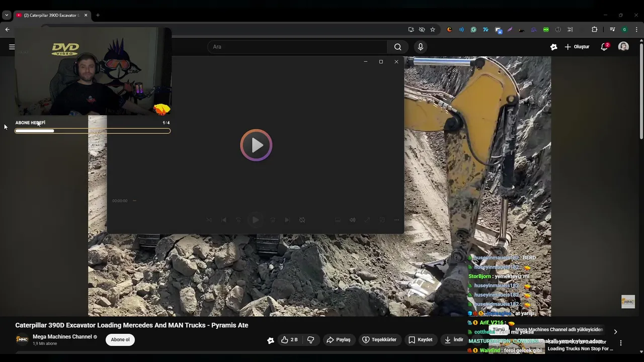Click the volume speaker icon in media player

click(353, 220)
